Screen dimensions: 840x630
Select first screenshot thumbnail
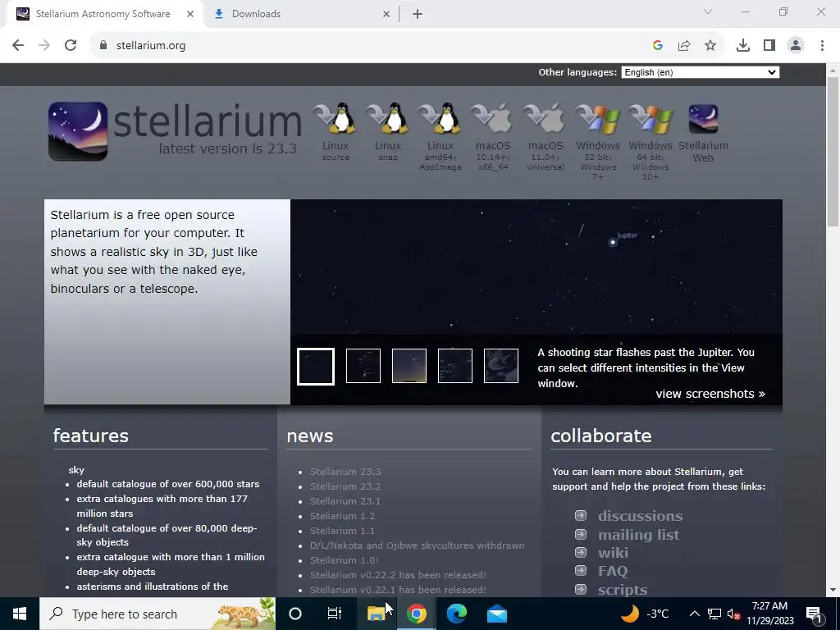point(316,367)
